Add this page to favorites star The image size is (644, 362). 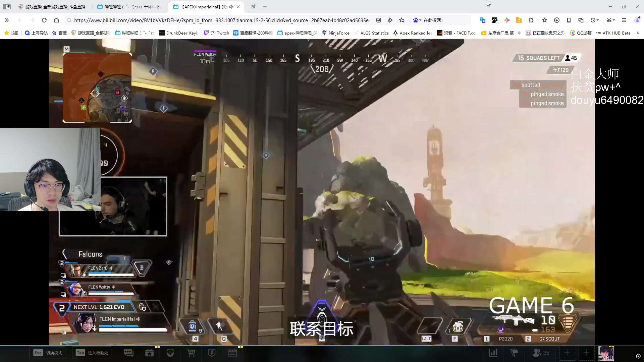pos(402,20)
